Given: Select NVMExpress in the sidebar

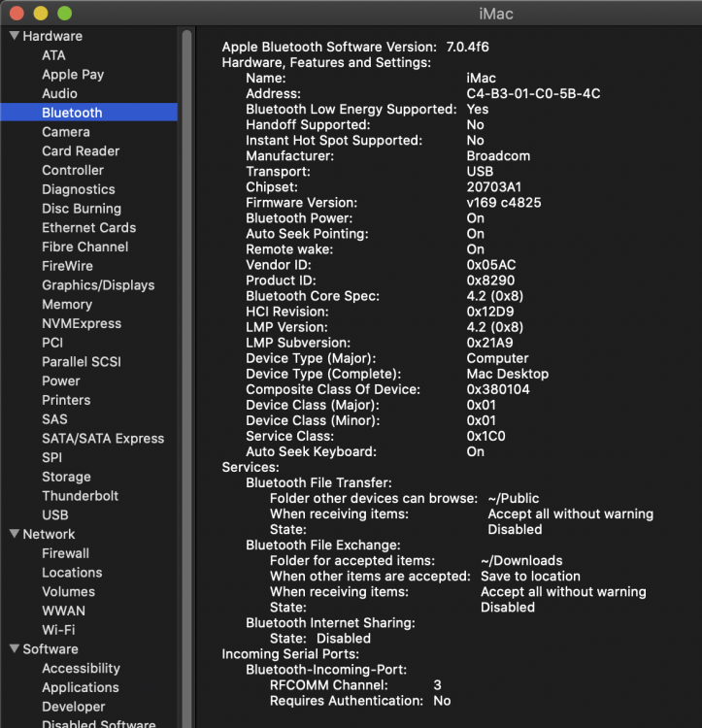Looking at the screenshot, I should pos(82,323).
